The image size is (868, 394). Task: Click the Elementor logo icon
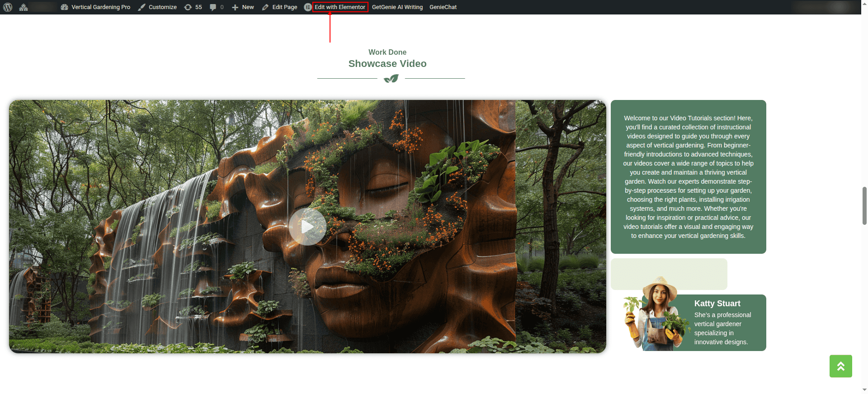click(308, 7)
